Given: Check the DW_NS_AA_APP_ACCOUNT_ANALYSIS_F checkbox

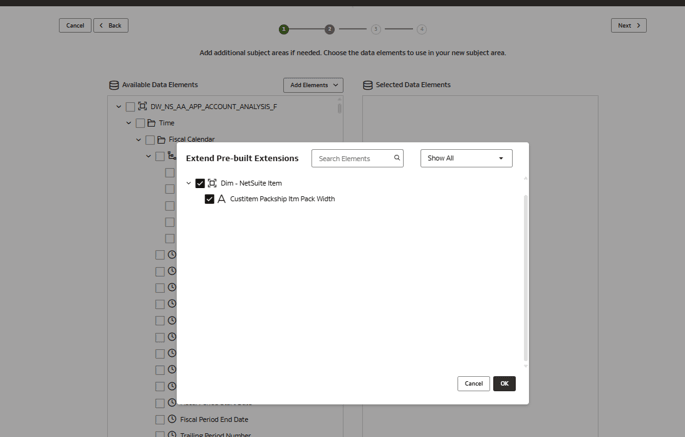Looking at the screenshot, I should (130, 107).
